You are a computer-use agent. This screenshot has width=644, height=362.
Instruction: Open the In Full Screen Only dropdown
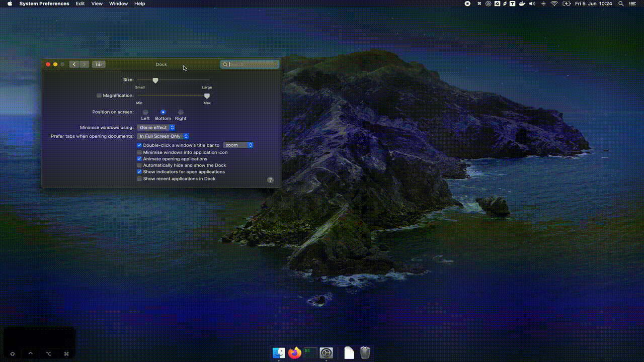click(x=163, y=136)
